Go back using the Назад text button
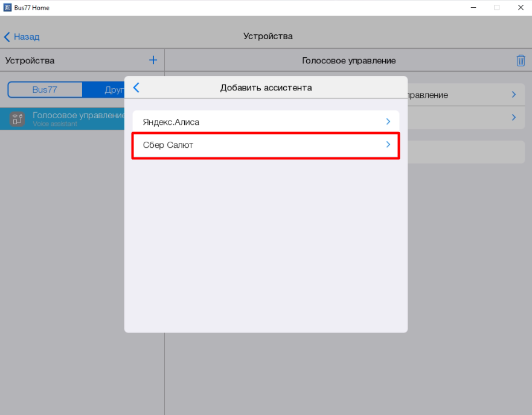This screenshot has height=415, width=532. coord(27,37)
